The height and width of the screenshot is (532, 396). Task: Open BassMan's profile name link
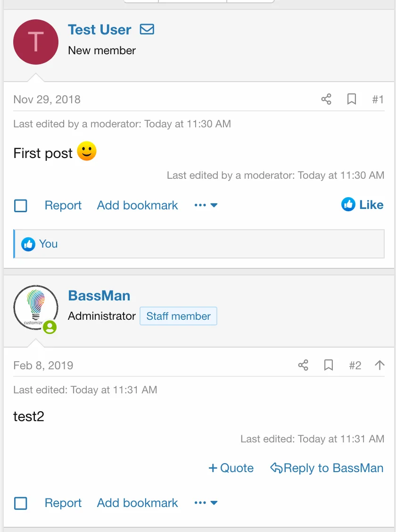point(99,296)
